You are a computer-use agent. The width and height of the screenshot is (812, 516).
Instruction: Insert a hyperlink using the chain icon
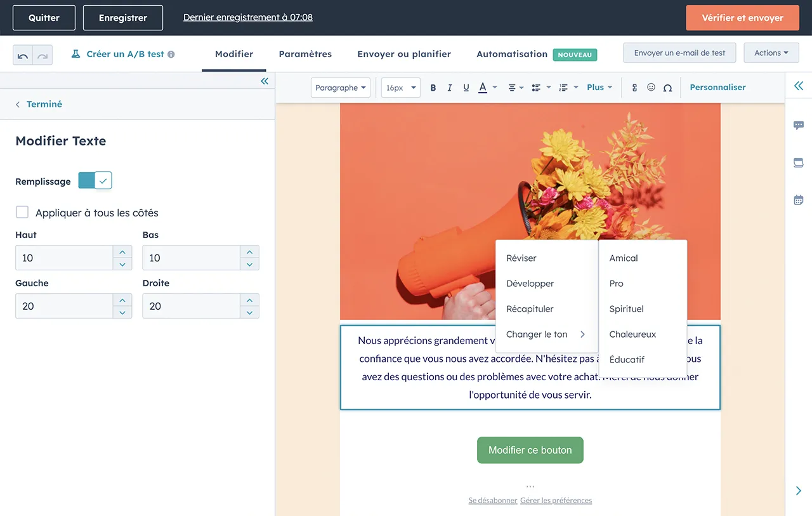[634, 87]
